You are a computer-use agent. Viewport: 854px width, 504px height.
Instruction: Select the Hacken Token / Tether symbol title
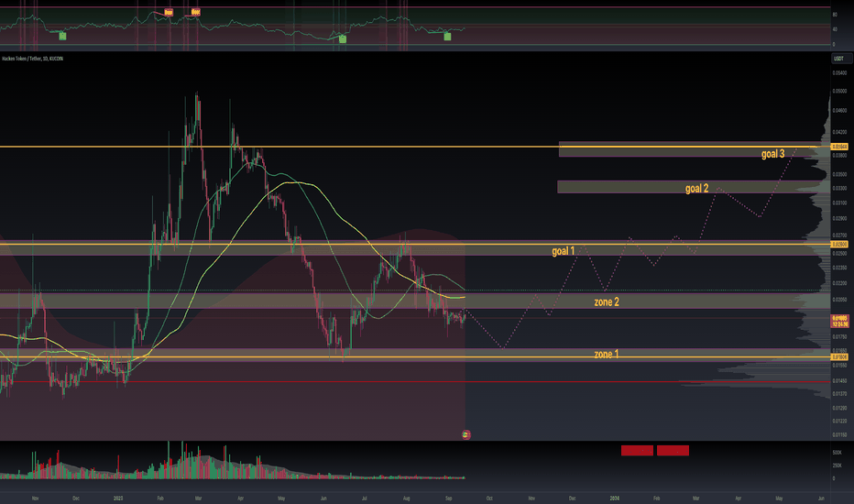(33, 59)
